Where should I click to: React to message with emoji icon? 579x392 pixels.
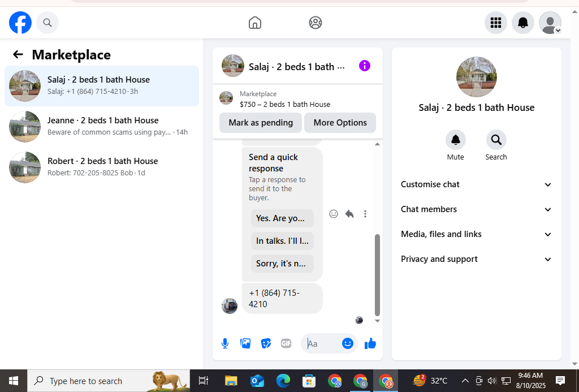click(334, 214)
